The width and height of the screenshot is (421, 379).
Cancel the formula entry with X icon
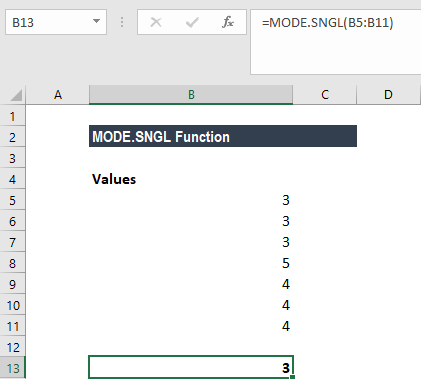(156, 22)
